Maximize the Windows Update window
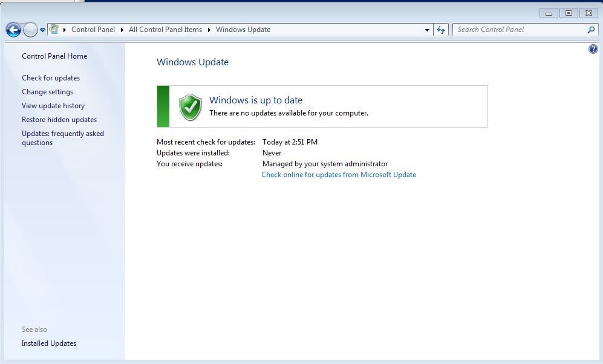Image resolution: width=603 pixels, height=364 pixels. coord(569,13)
